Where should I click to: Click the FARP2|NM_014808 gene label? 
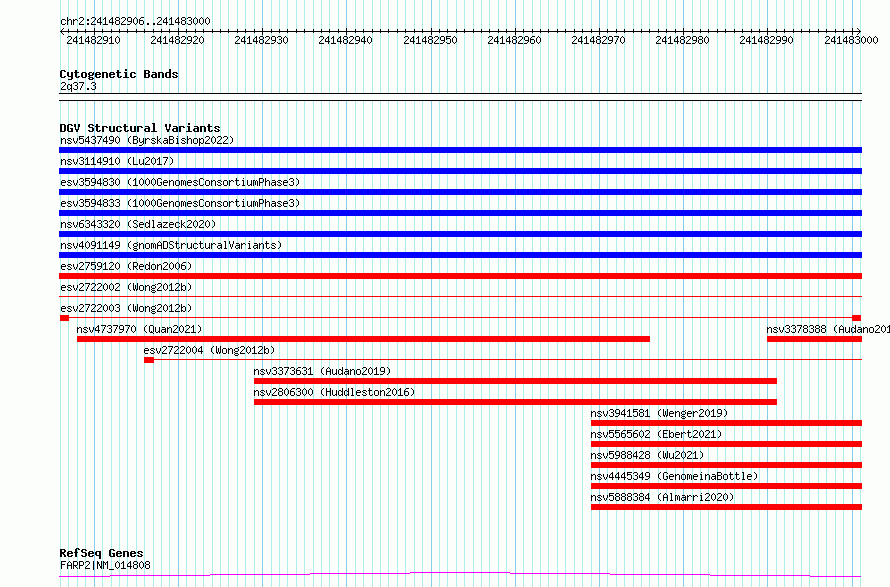105,565
